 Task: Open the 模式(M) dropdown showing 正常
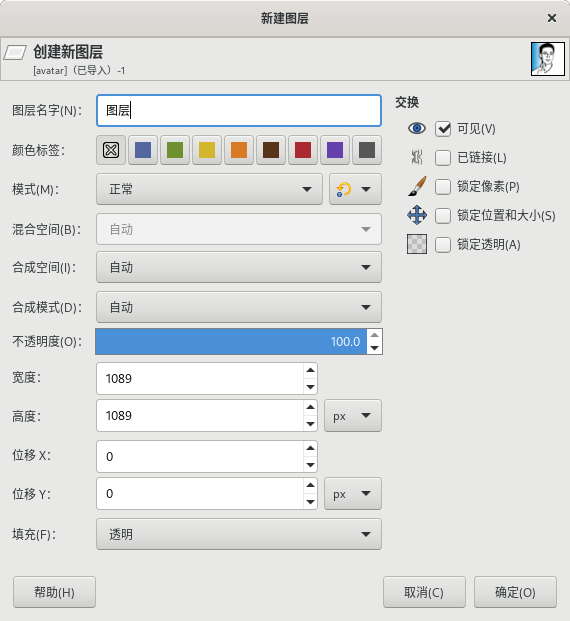point(210,189)
